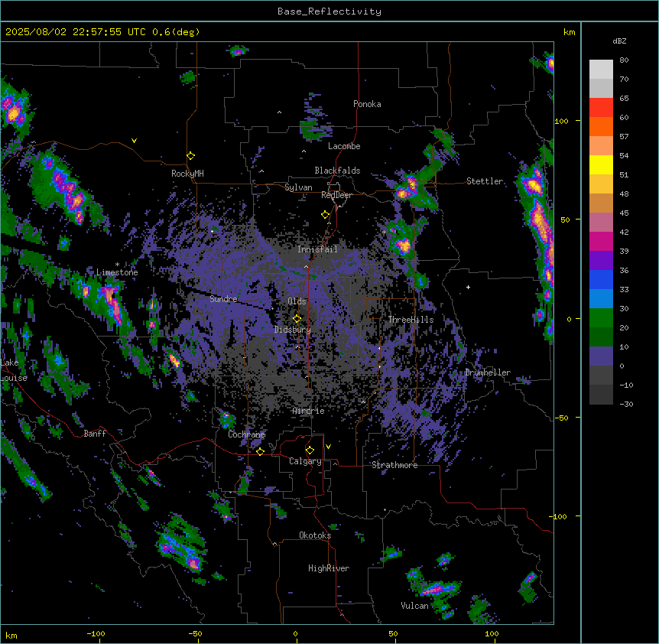Select the asterisk marker above Limestone label
Viewport: 659px width, 644px height.
(x=117, y=265)
